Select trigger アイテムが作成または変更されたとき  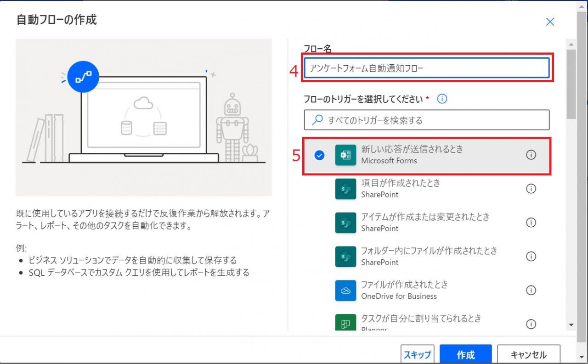tap(427, 223)
